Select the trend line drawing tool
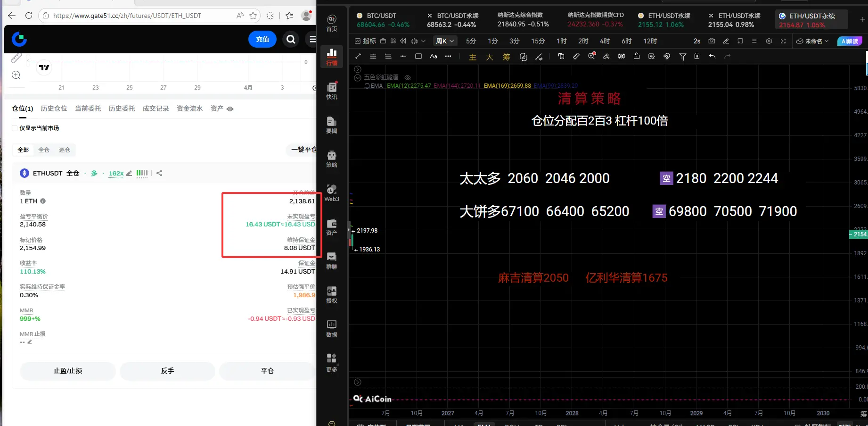The width and height of the screenshot is (868, 426). tap(358, 56)
